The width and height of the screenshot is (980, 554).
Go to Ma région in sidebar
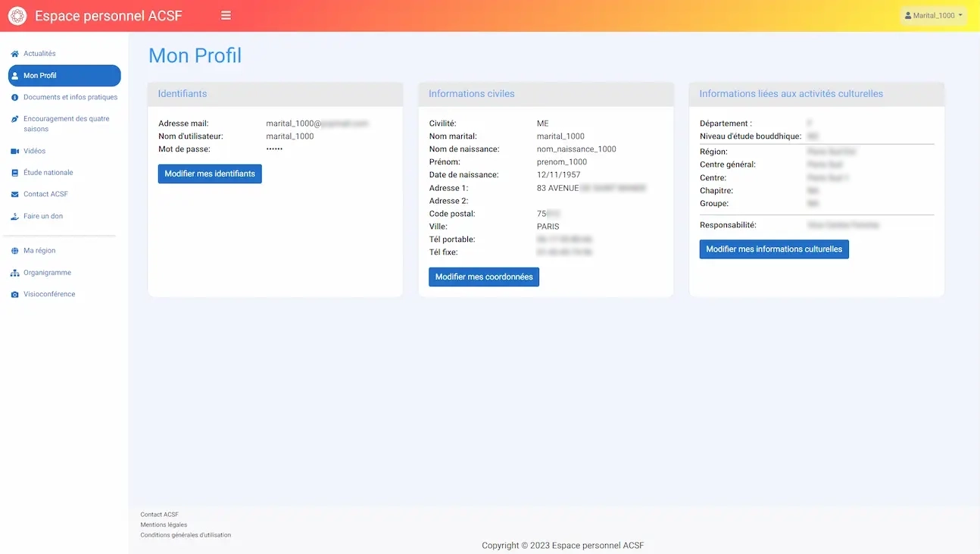(39, 251)
